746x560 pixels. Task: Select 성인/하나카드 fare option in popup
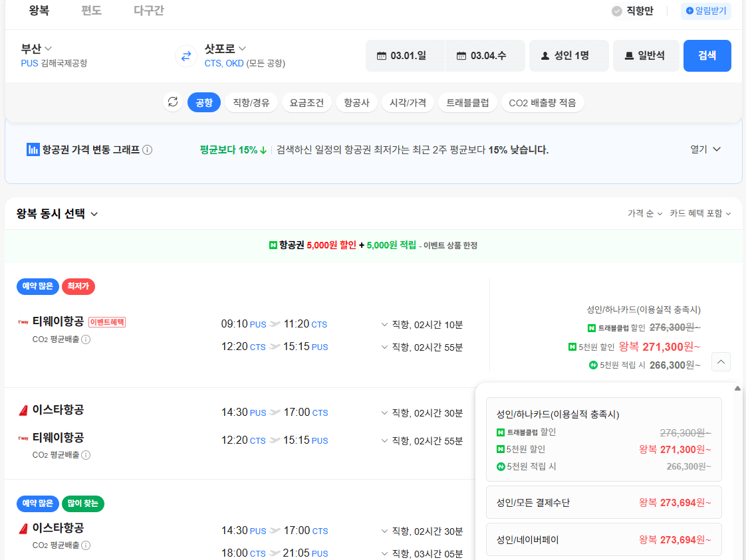[604, 440]
